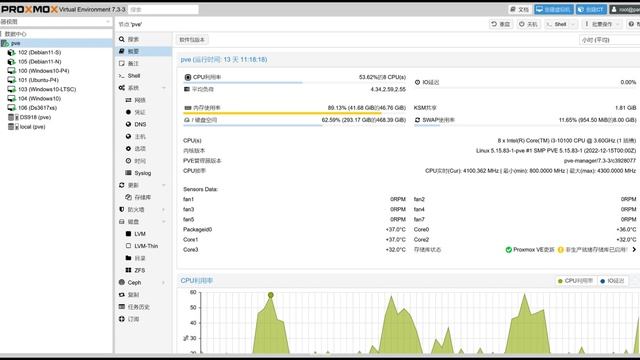Open the 主机 hosts icon entry
Image resolution: width=640 pixels, height=360 pixels.
coord(128,136)
